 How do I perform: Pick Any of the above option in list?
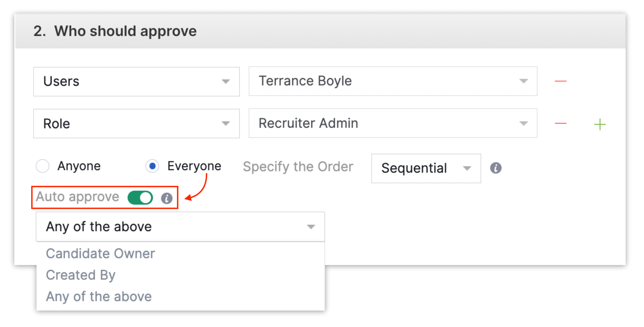(x=99, y=296)
